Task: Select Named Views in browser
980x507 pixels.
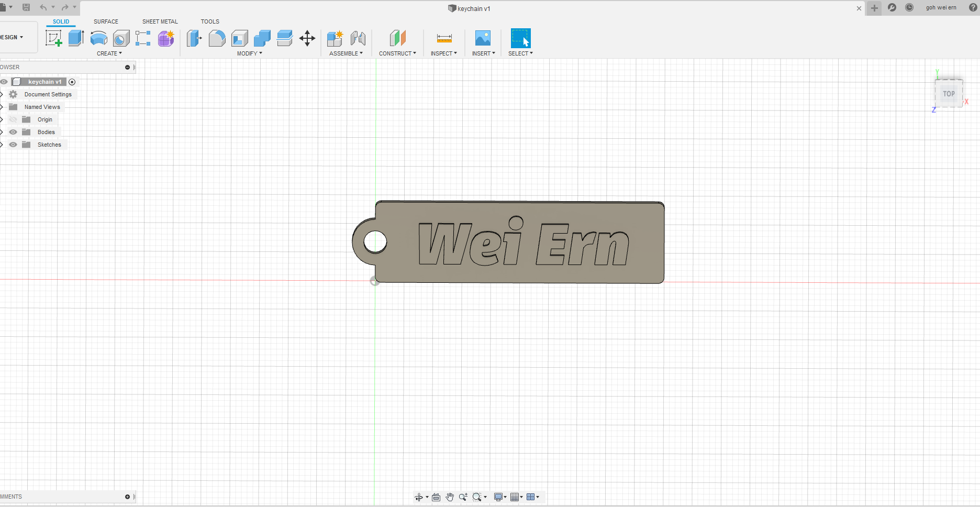Action: pyautogui.click(x=42, y=107)
